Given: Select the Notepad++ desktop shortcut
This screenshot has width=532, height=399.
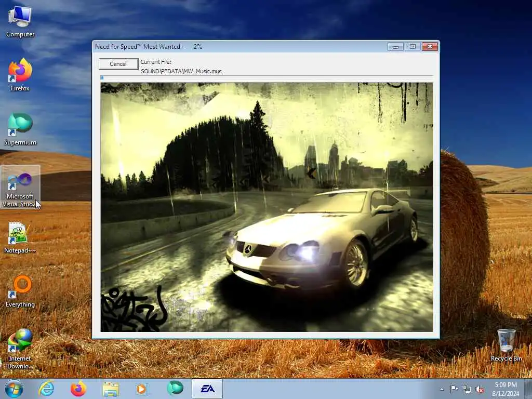Looking at the screenshot, I should click(x=20, y=237).
